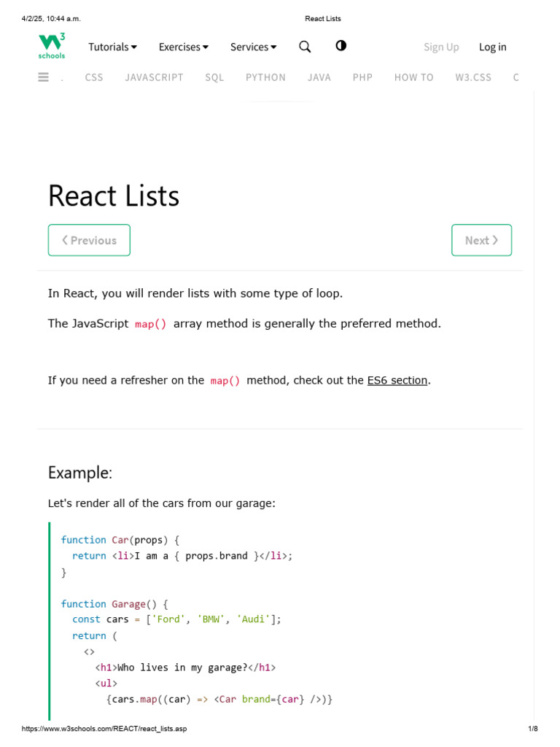Viewport: 560px width, 747px height.
Task: Go to the Previous chapter
Action: pos(89,240)
